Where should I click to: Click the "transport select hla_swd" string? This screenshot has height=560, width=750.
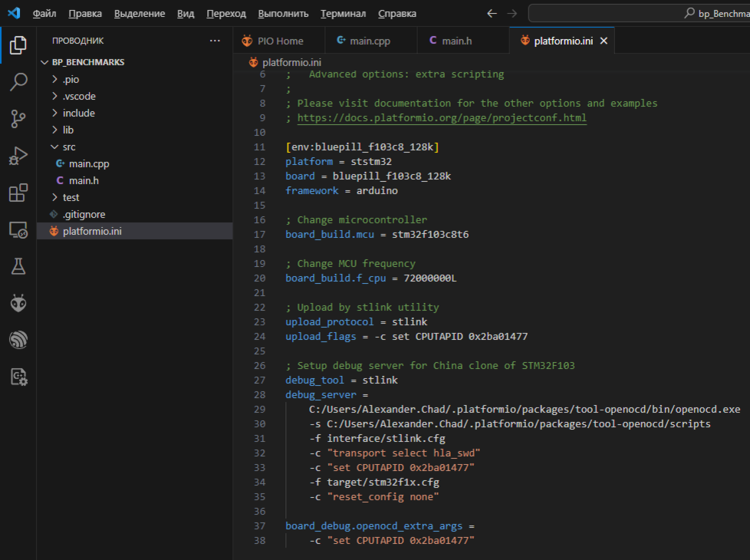pos(403,453)
